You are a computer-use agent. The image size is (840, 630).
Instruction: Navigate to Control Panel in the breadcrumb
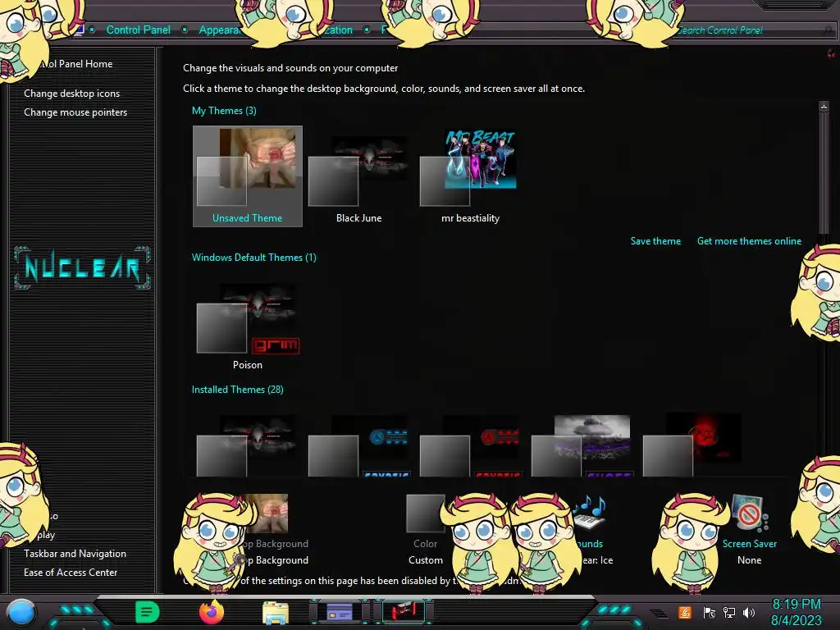pyautogui.click(x=138, y=30)
